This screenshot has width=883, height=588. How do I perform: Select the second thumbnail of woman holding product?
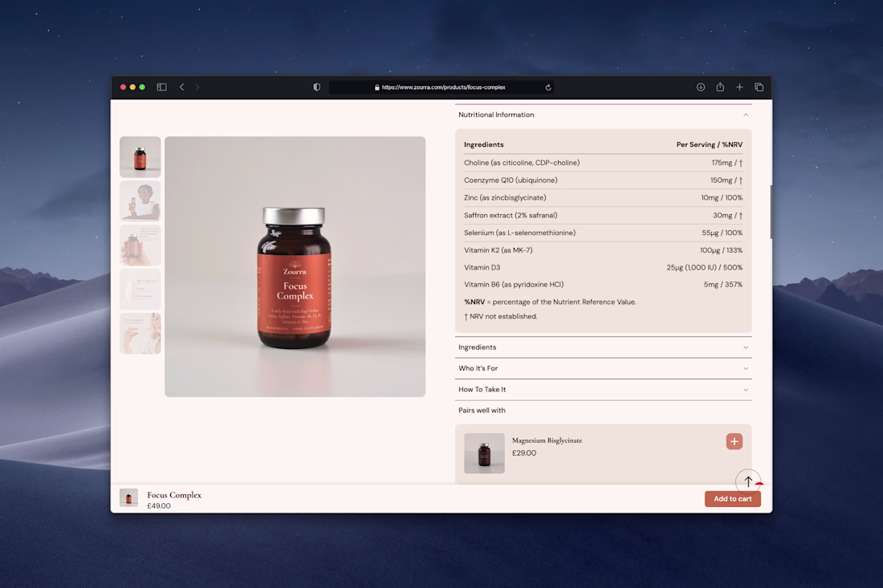coord(140,201)
